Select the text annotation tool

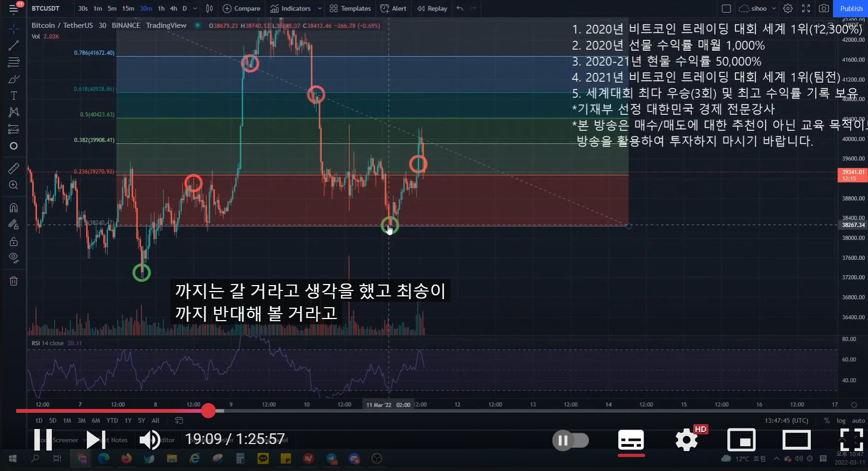13,96
